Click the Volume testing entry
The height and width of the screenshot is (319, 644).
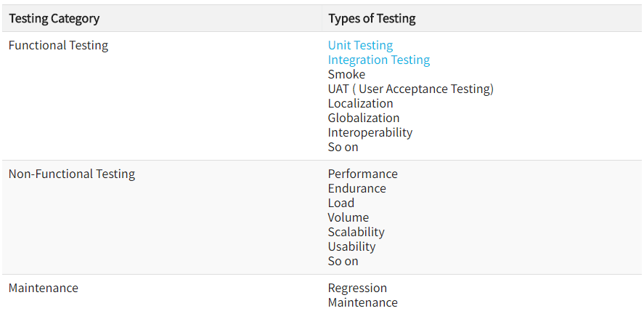(x=348, y=217)
